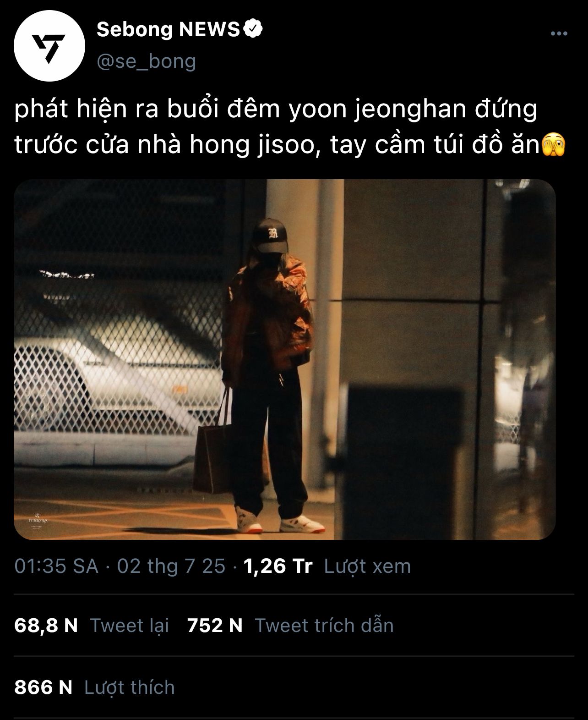Open the 68,8 N Tweet lại list

click(92, 626)
